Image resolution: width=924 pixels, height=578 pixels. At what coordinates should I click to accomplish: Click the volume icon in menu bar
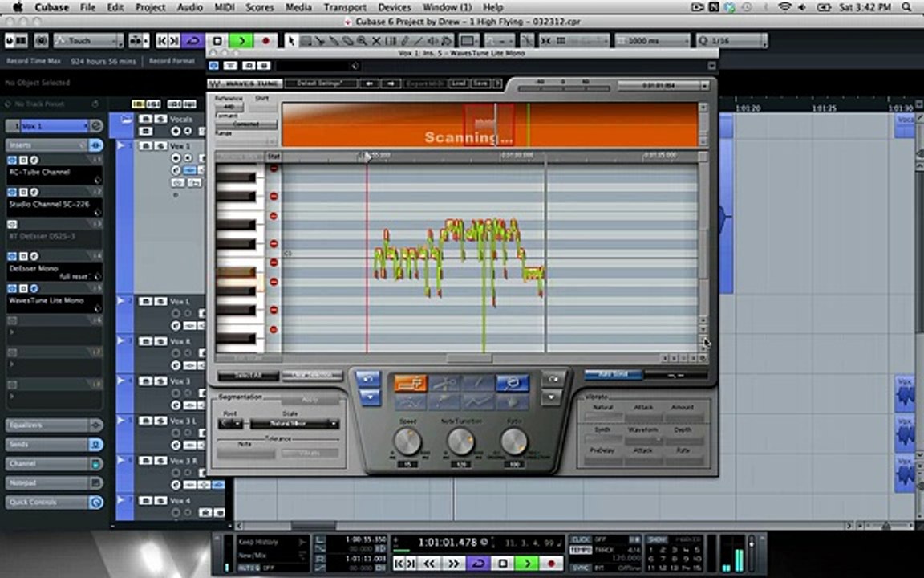point(803,7)
